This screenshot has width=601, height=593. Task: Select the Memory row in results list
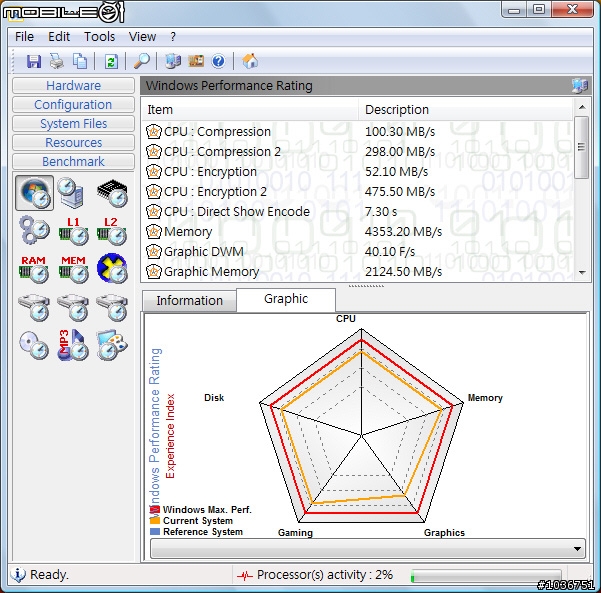click(x=358, y=232)
